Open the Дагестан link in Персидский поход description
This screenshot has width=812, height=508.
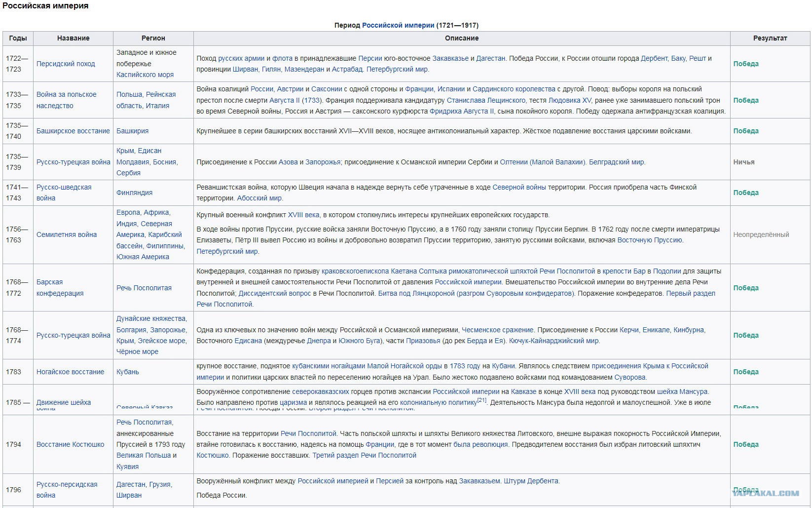coord(491,58)
